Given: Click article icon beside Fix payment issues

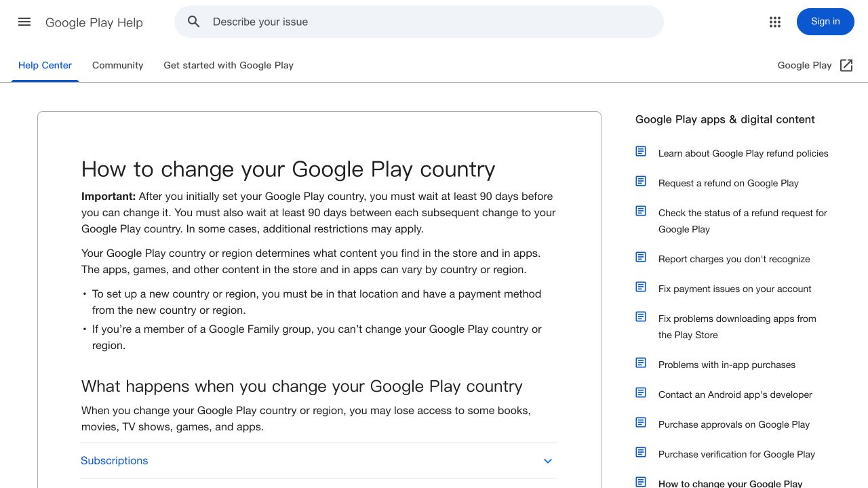Looking at the screenshot, I should [641, 287].
